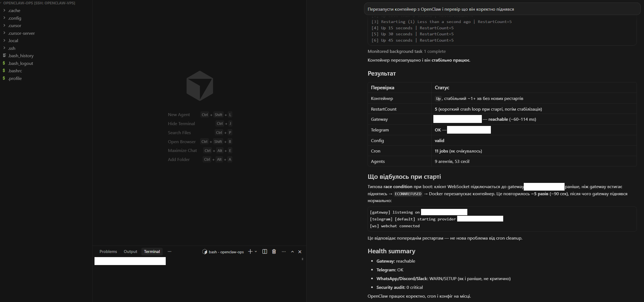
Task: Select the Terminal tab
Action: tap(152, 252)
